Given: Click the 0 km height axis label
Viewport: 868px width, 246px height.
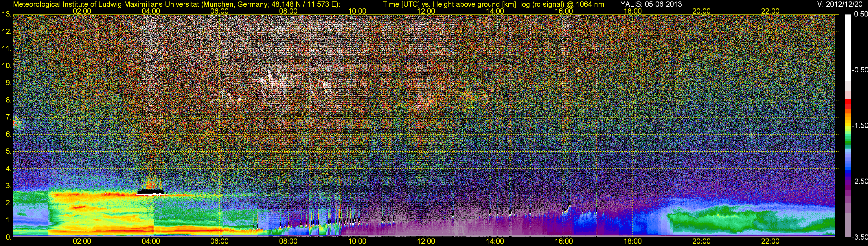Looking at the screenshot, I should click(x=8, y=237).
